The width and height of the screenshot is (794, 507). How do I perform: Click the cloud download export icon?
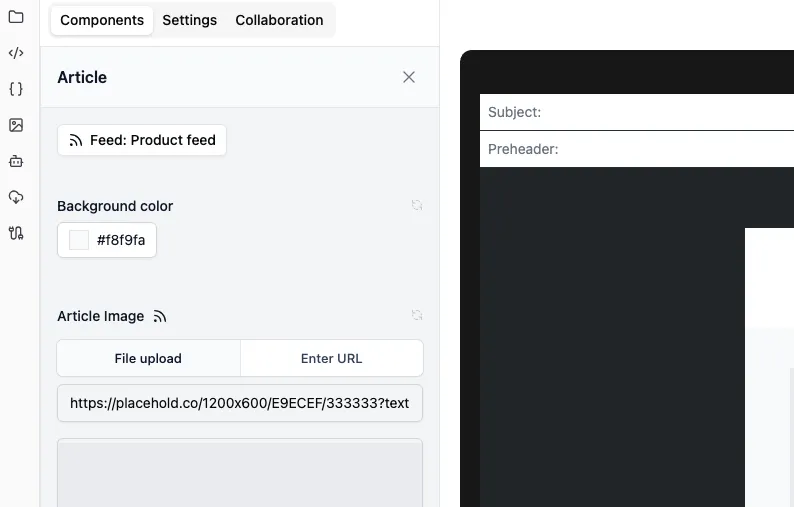[x=16, y=197]
